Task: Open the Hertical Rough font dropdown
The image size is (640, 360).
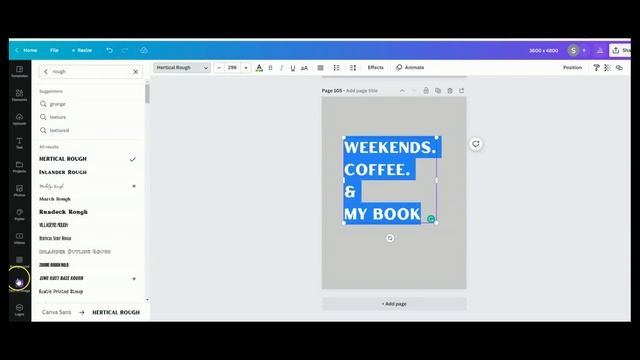Action: click(x=182, y=68)
